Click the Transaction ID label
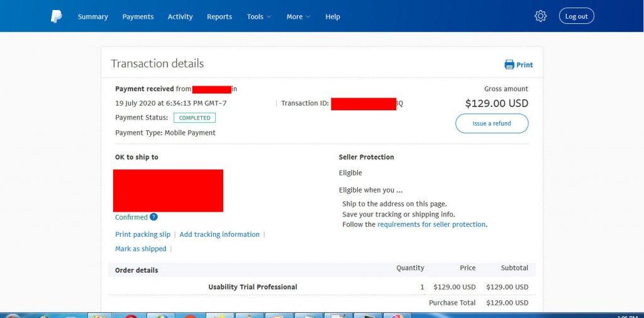The image size is (644, 318). click(x=305, y=103)
